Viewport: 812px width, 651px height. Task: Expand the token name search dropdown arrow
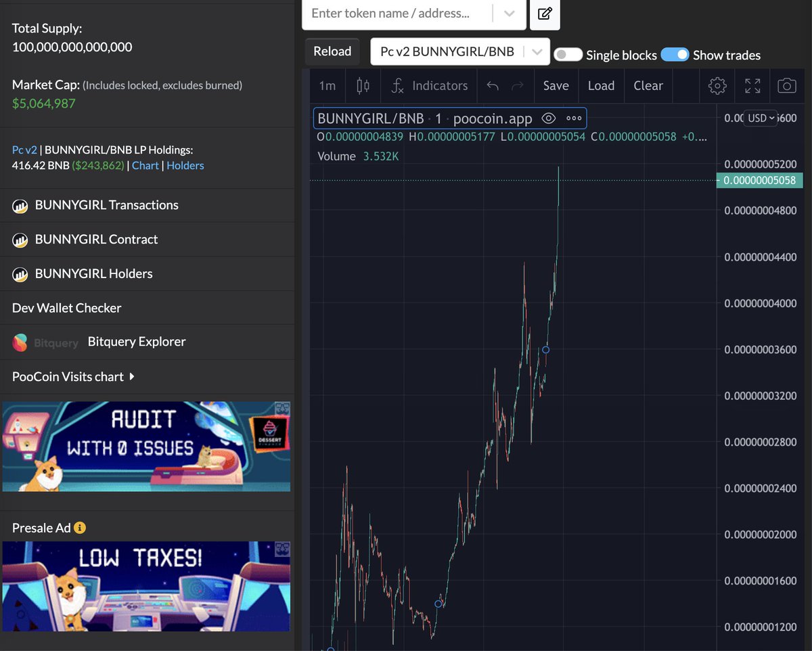[x=510, y=14]
